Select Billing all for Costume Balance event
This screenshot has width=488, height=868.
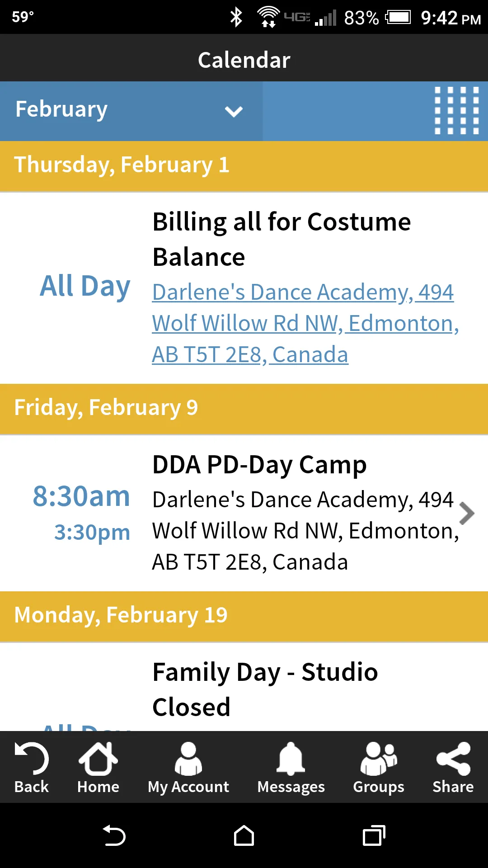point(282,239)
